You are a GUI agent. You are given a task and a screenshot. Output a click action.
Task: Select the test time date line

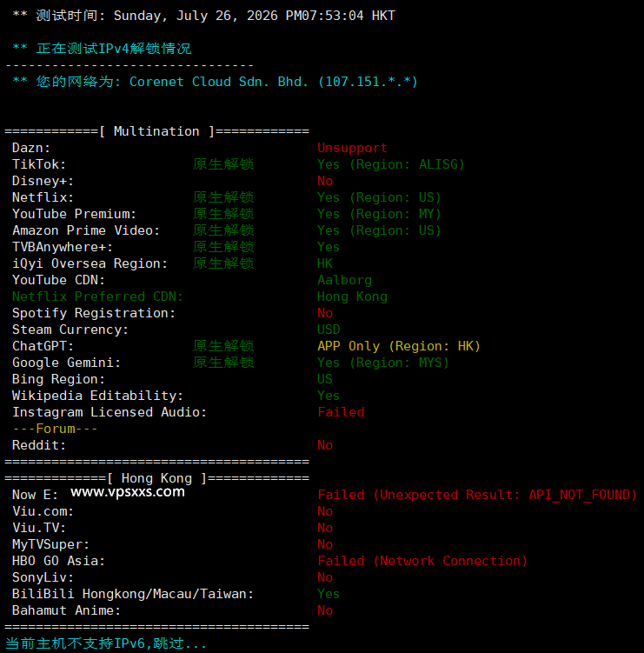pyautogui.click(x=203, y=16)
